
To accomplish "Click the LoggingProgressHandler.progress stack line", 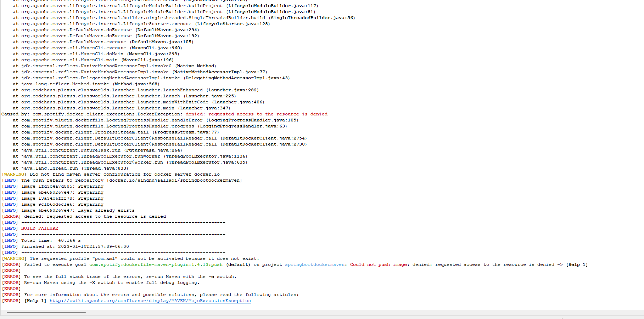I will point(150,126).
